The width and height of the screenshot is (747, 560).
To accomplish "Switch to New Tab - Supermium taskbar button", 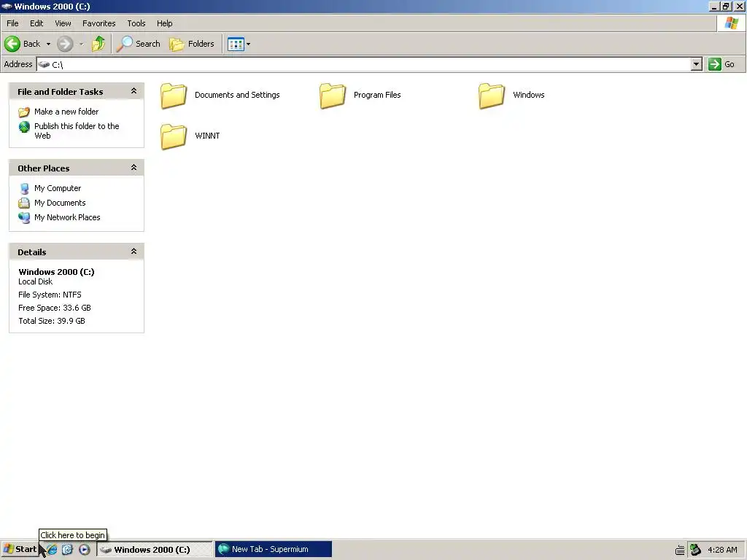I will (x=274, y=550).
